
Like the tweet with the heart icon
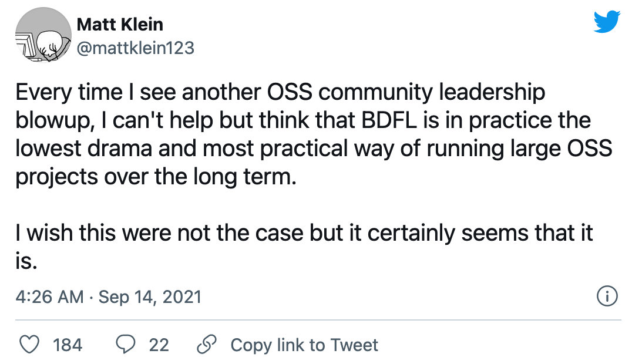coord(29,345)
